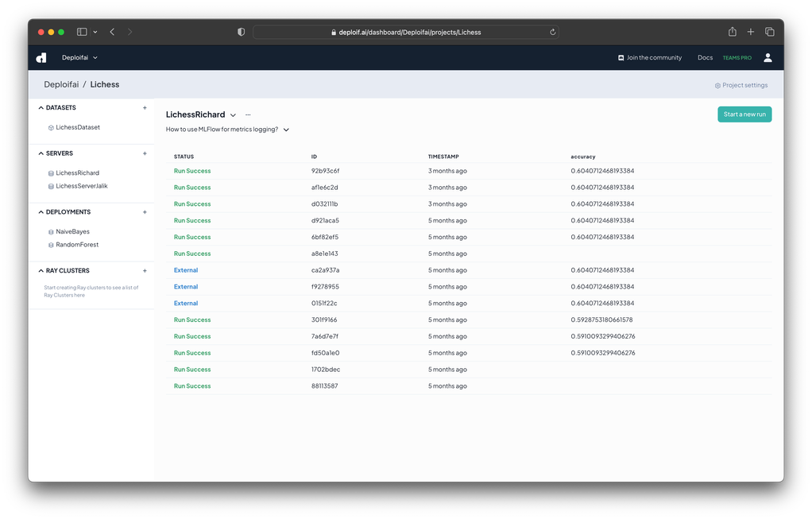Open the Deploifai workspace dropdown
This screenshot has width=812, height=519.
point(79,58)
